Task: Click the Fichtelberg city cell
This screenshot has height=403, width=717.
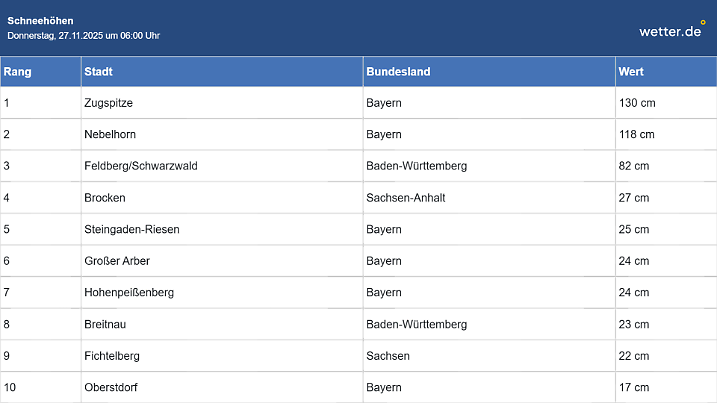Action: pyautogui.click(x=112, y=356)
